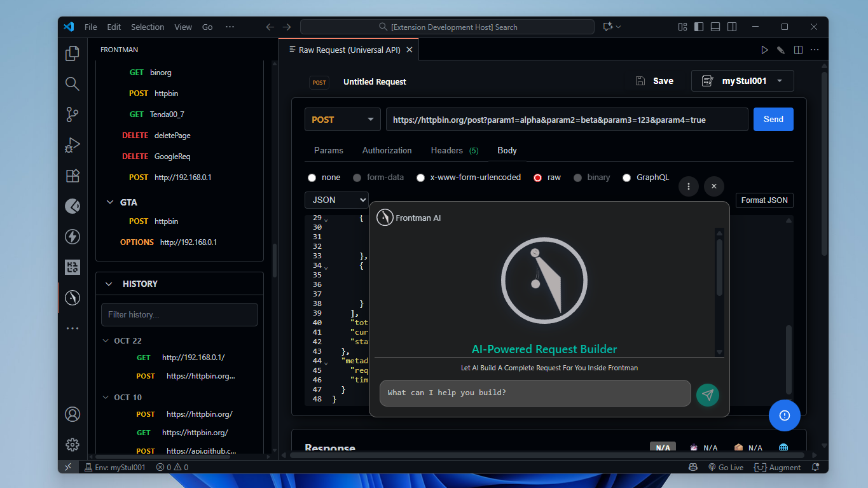Open the three-dot menu above AI panel
This screenshot has width=868, height=488.
(689, 186)
